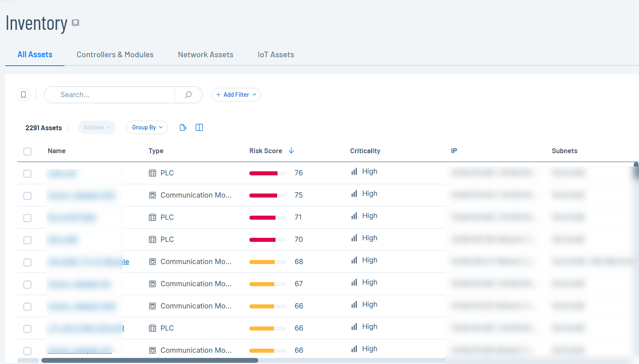
Task: Switch to the IoT Assets tab
Action: [276, 55]
